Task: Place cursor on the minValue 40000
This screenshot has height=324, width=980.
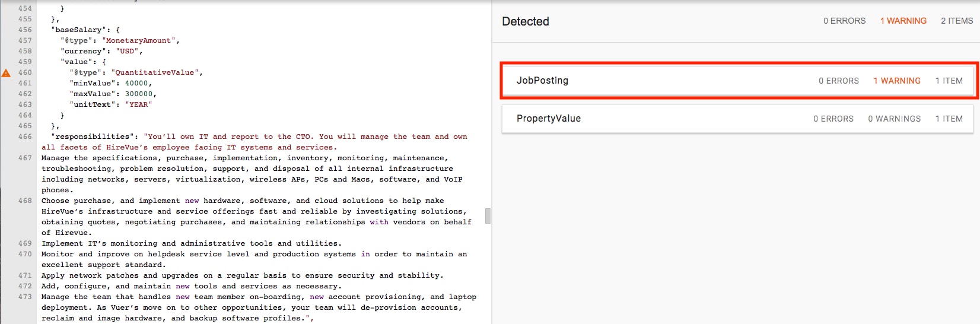Action: tap(136, 83)
